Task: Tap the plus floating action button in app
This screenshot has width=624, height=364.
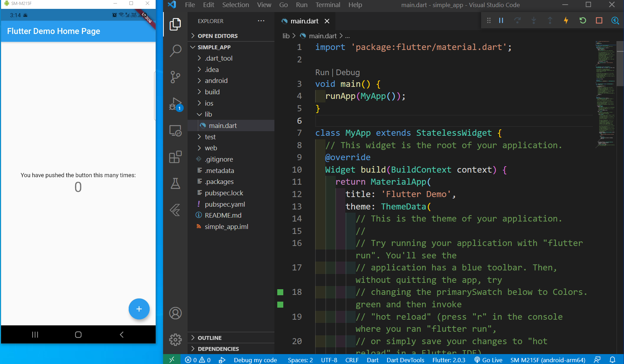Action: point(139,309)
